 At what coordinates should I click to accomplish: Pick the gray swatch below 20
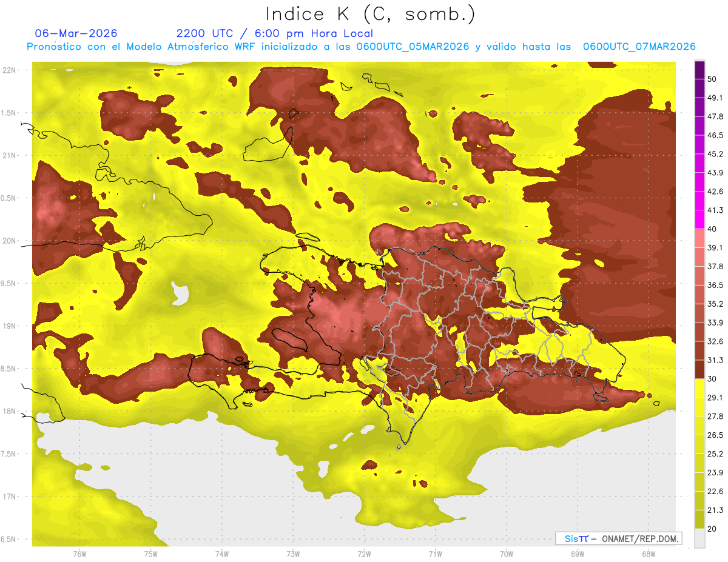pos(699,538)
